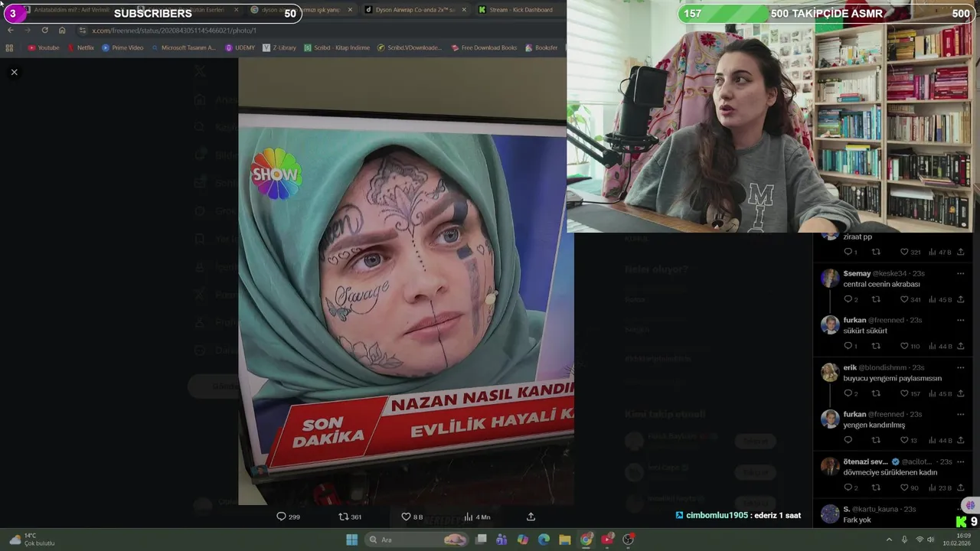The image size is (980, 551).
Task: Open the UDEMY bookmark
Action: coord(240,47)
